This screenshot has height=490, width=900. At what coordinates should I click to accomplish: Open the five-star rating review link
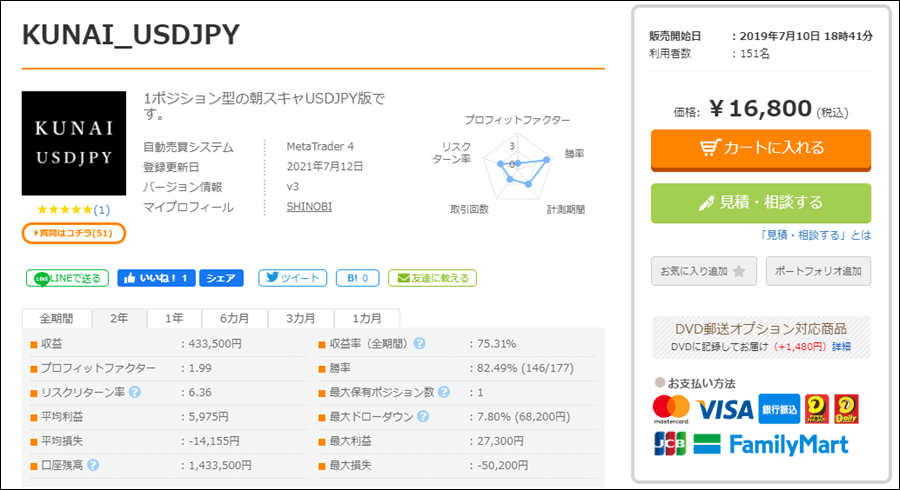click(x=73, y=209)
